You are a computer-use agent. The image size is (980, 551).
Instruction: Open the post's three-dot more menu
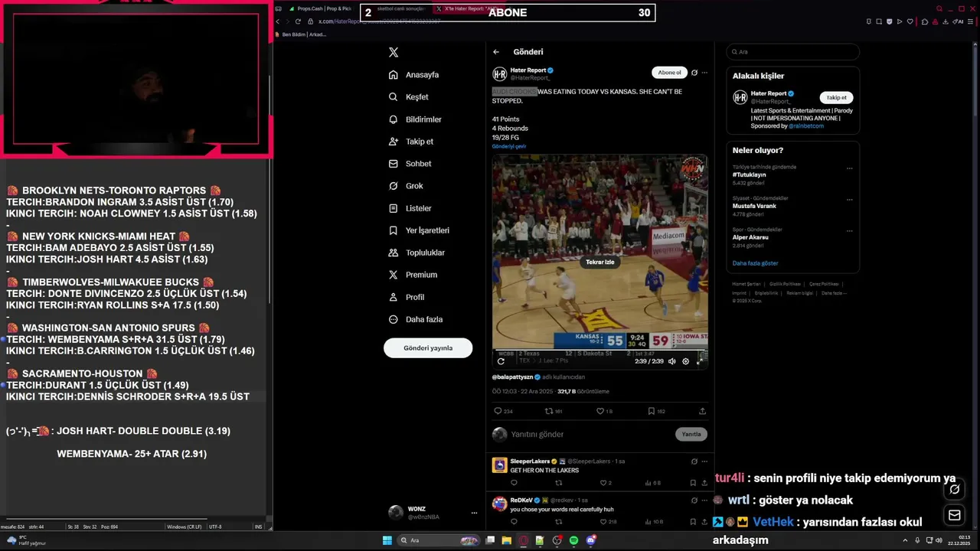click(704, 73)
